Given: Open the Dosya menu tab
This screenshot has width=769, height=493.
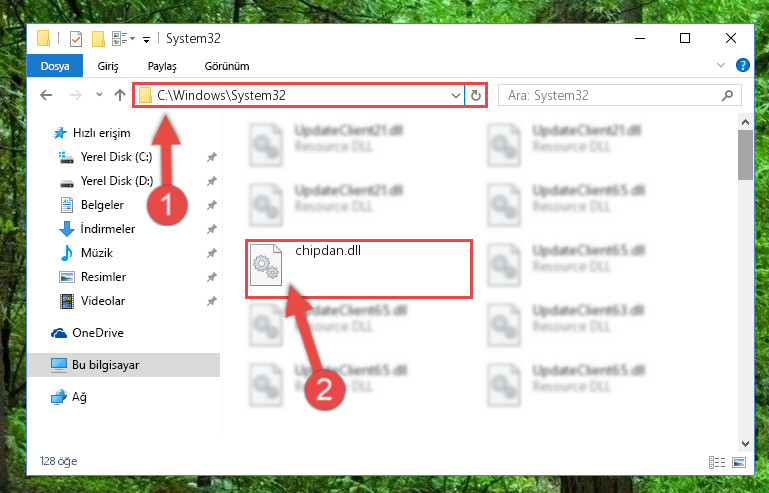Looking at the screenshot, I should (55, 66).
